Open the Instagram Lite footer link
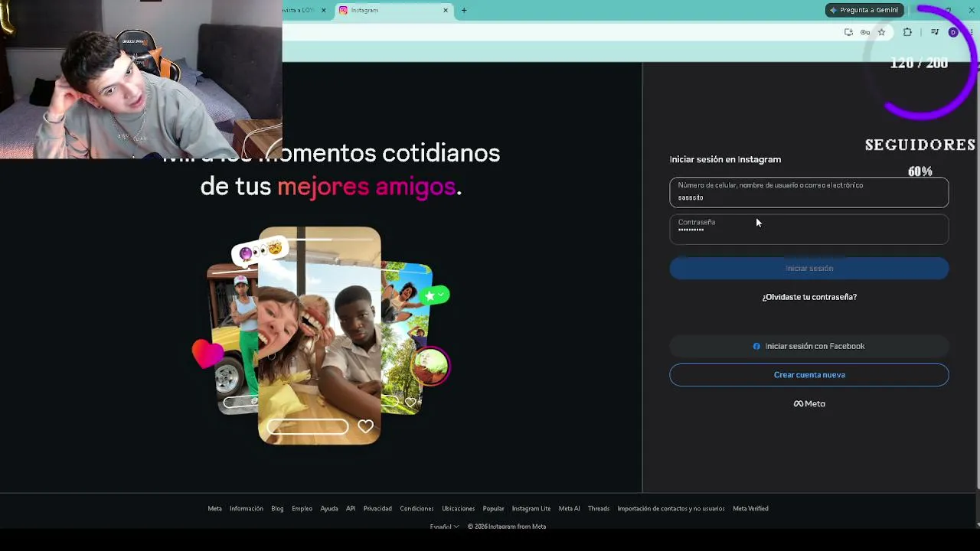Screen dimensions: 980x551 531,508
